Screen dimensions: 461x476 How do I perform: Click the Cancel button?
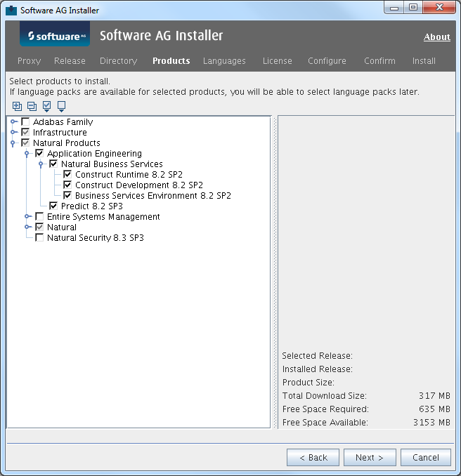(425, 457)
